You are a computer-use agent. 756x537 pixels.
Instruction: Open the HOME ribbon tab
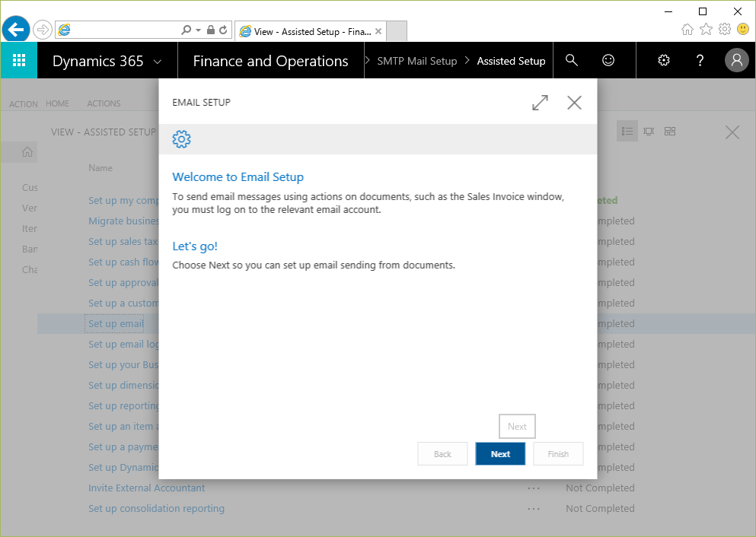coord(57,103)
